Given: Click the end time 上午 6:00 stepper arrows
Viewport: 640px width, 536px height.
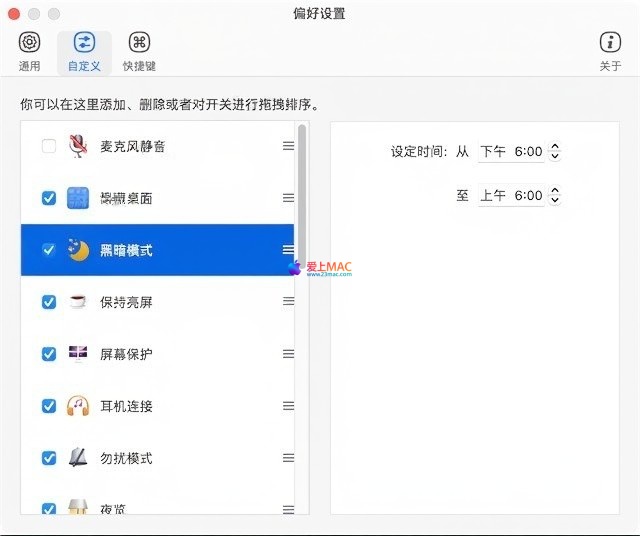Looking at the screenshot, I should tap(555, 196).
